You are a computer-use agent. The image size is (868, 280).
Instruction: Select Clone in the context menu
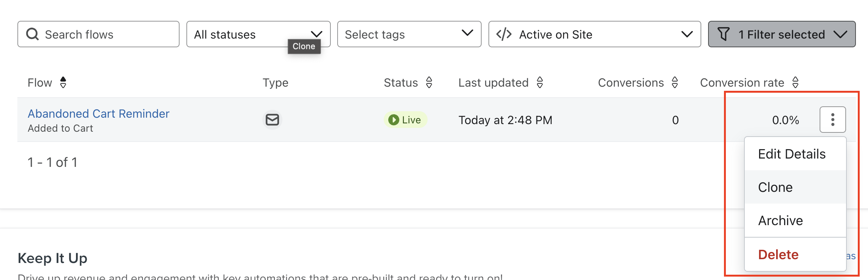(795, 187)
